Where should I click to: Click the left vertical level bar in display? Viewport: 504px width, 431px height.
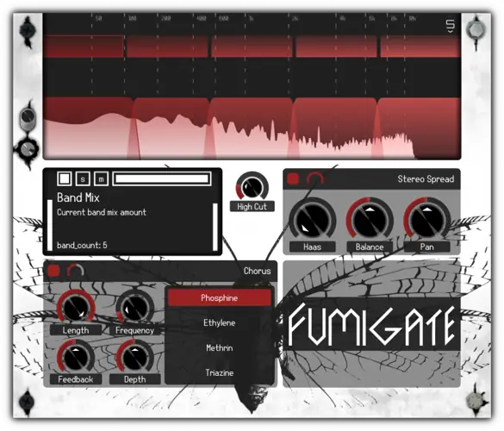click(x=50, y=225)
